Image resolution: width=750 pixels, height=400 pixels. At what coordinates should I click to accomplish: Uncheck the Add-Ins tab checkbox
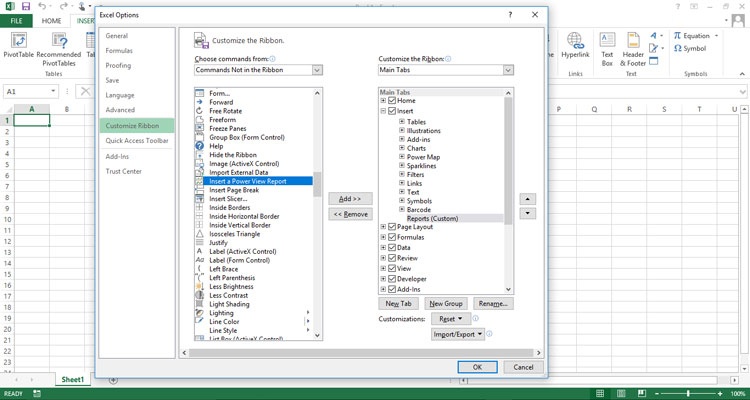point(392,289)
